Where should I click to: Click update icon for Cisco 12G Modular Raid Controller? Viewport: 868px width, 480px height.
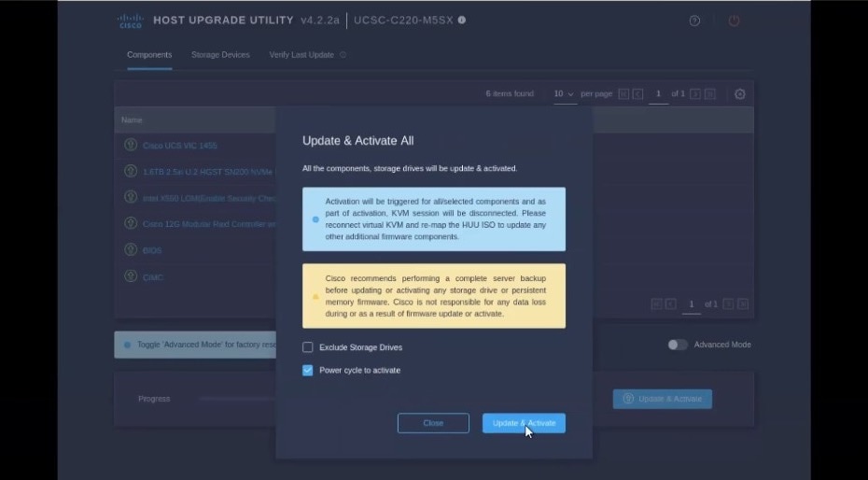[x=131, y=223]
